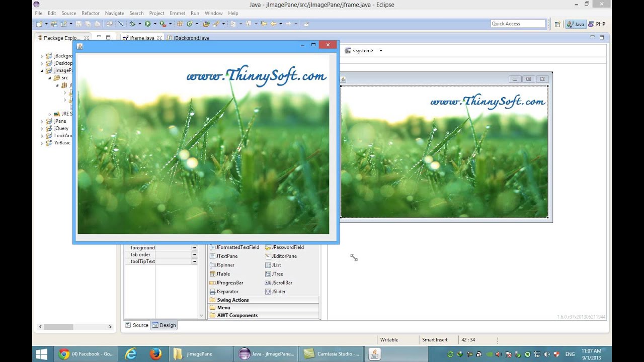This screenshot has width=644, height=362.
Task: Click the foreground property ellipsis button
Action: point(194,248)
